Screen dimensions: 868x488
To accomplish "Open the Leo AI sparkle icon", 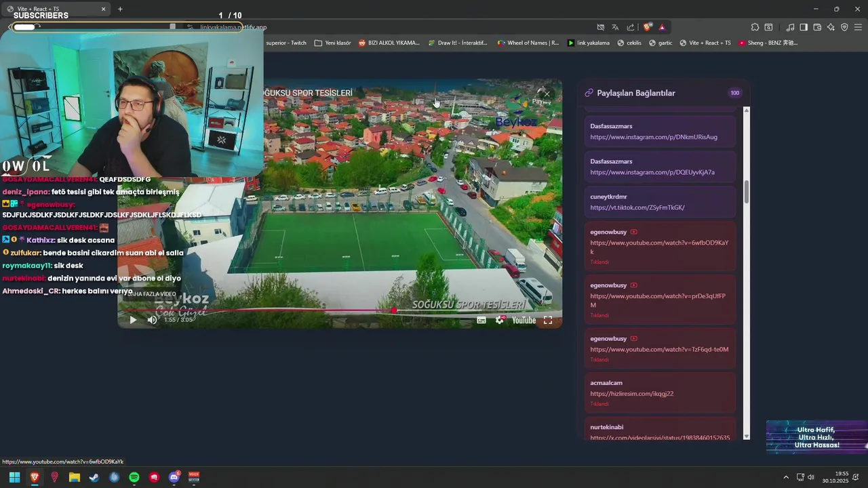I will tap(831, 27).
